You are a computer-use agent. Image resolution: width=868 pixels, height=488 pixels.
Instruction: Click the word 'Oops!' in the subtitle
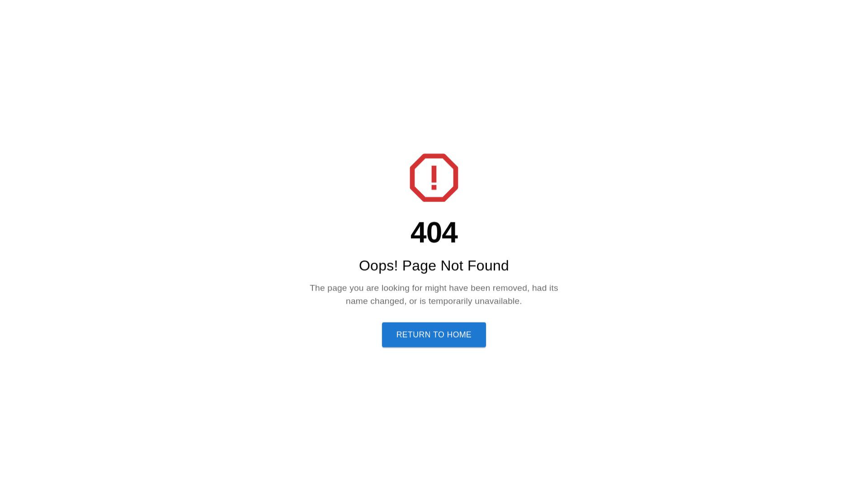coord(378,266)
